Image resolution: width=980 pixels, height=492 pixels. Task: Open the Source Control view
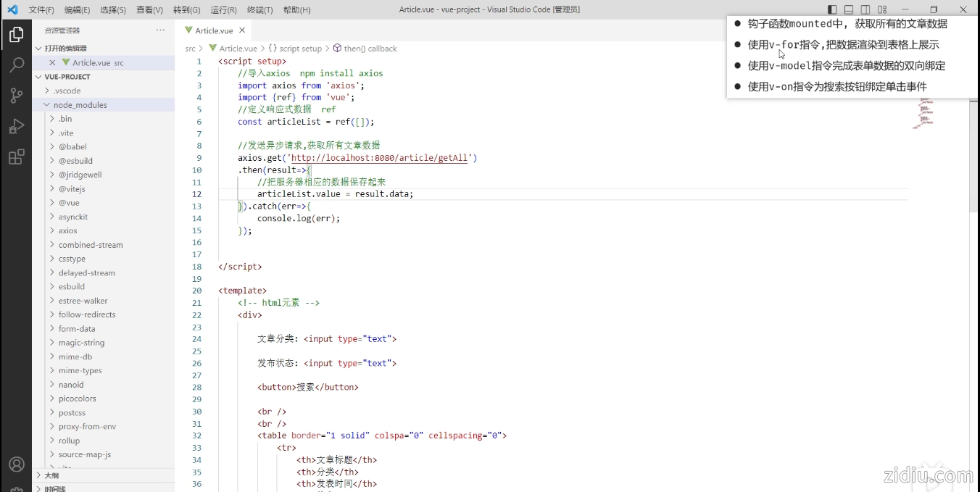pos(16,96)
